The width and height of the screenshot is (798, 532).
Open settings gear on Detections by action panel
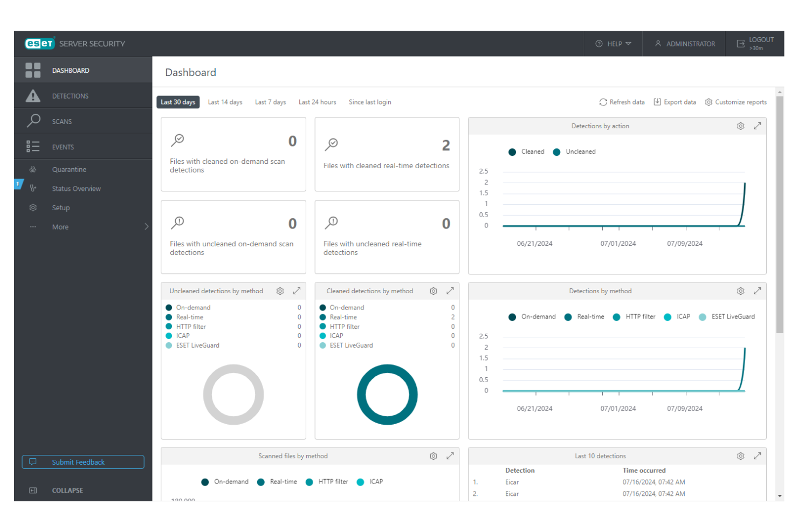pos(740,126)
